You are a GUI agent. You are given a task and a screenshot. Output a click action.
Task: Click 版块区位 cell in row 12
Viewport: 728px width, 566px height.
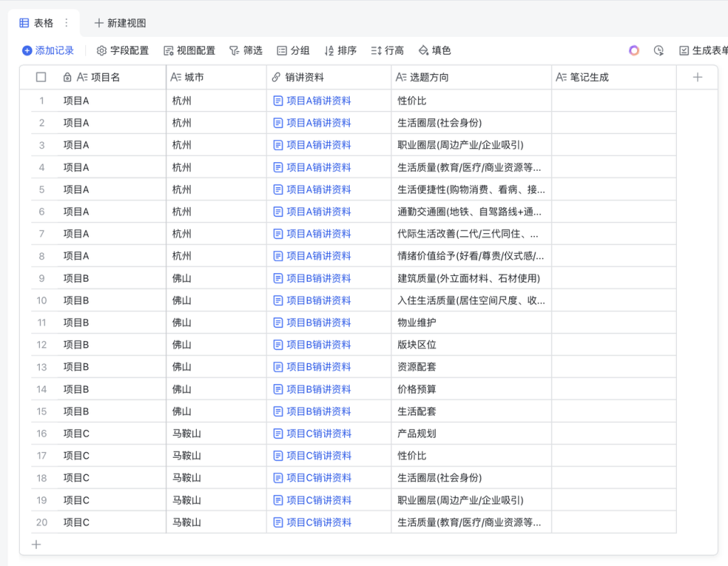click(x=471, y=345)
